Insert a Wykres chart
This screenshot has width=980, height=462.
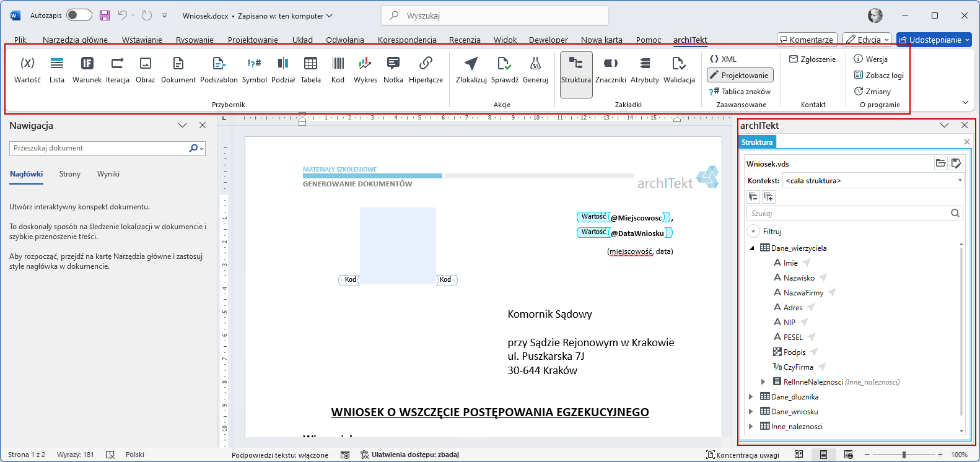point(365,69)
